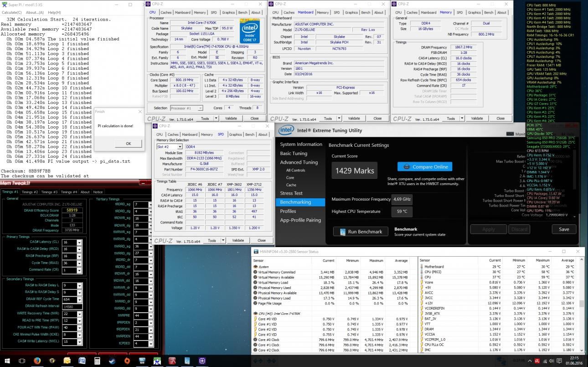Select Cache under Advanced Tuning in XTU
Screen dimensions: 588x367
(x=291, y=185)
